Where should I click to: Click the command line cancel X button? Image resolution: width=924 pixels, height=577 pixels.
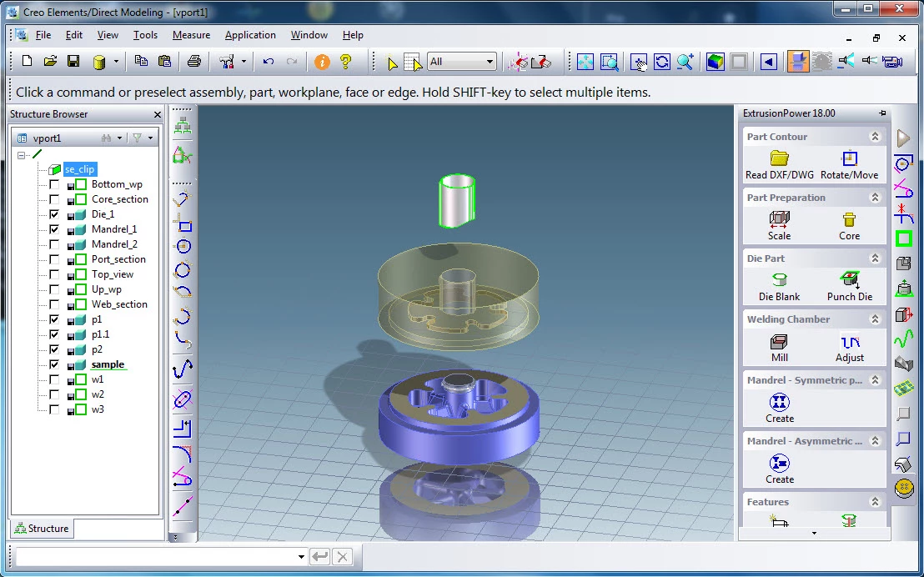pyautogui.click(x=343, y=556)
